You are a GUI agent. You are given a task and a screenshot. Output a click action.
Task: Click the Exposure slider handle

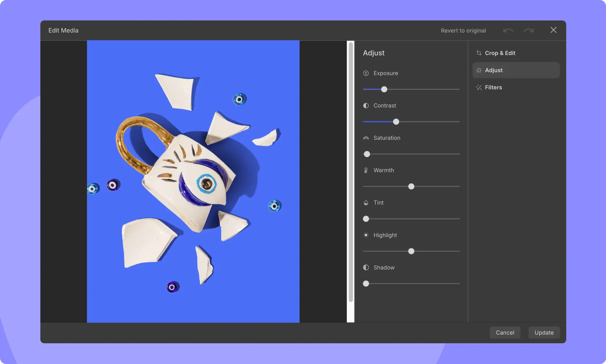(384, 89)
